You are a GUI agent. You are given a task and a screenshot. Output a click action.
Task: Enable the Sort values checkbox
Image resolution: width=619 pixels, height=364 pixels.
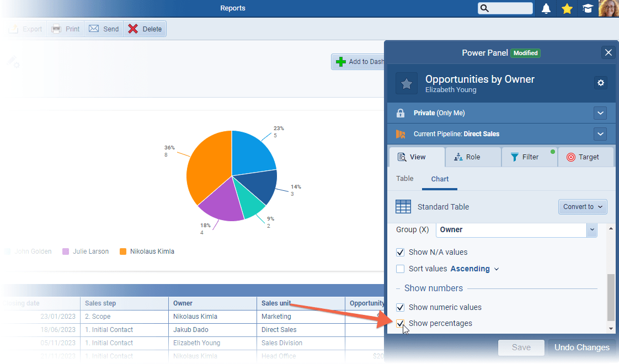401,269
